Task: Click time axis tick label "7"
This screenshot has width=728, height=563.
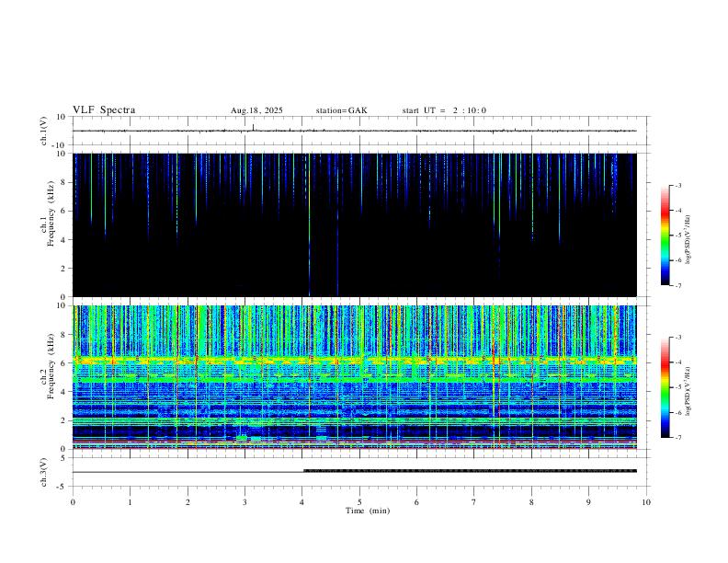Action: (x=474, y=502)
